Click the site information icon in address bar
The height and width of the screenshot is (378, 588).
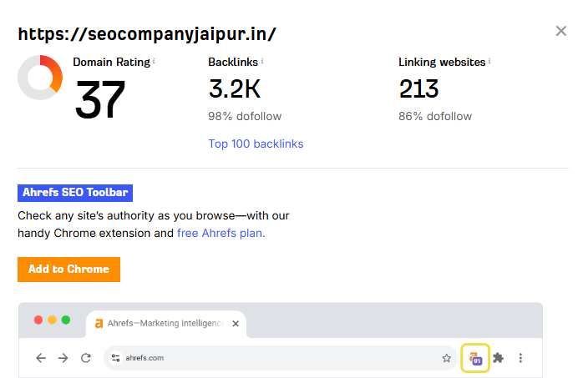[115, 358]
